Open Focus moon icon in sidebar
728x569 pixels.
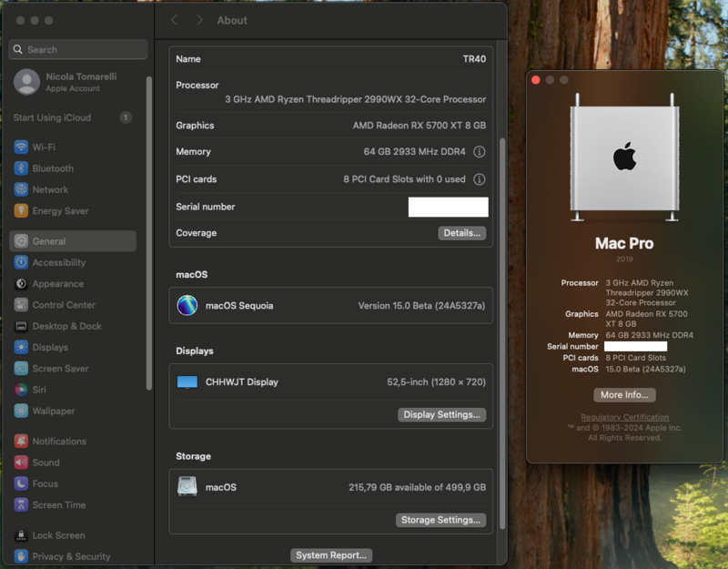(21, 483)
